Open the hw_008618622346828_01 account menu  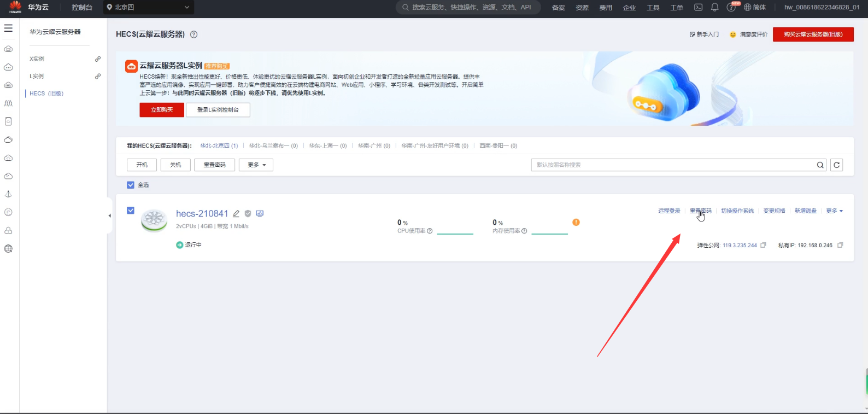[822, 7]
